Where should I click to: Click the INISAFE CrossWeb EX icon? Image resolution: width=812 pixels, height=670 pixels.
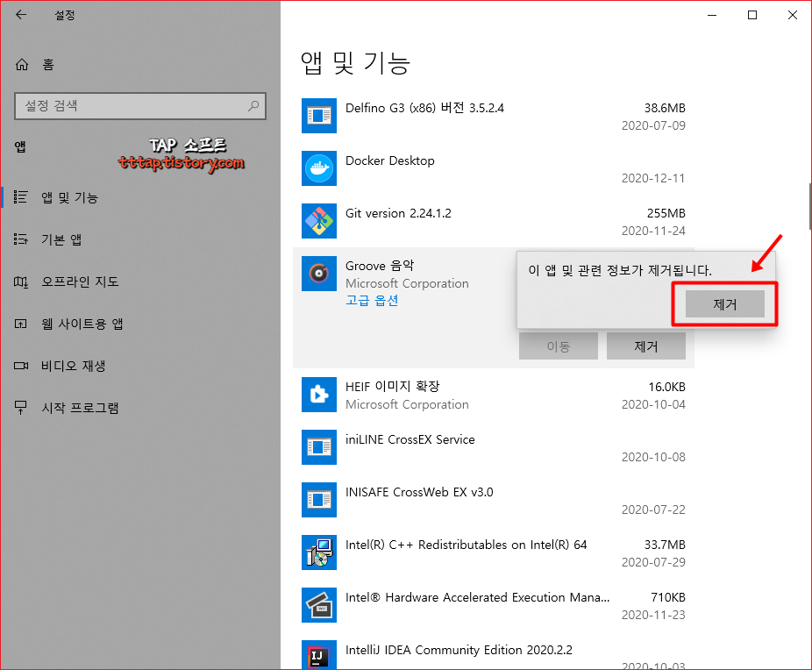(x=319, y=500)
